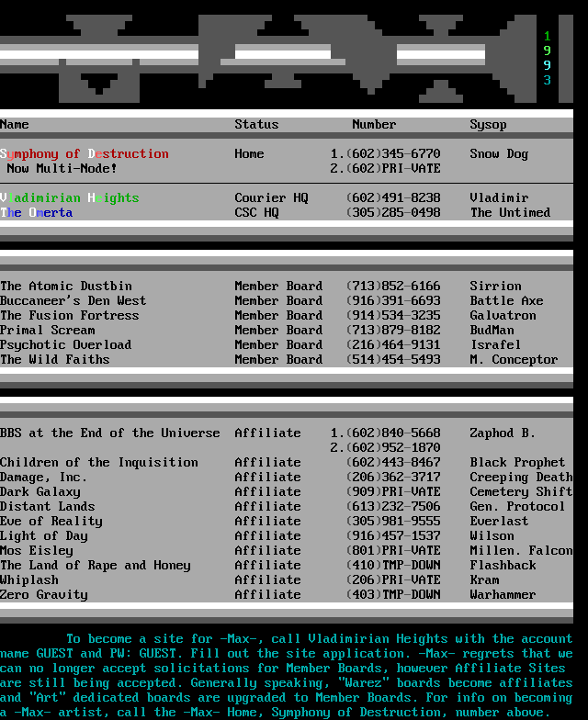Click the Mos Eisley board name
Screen dimensions: 588x720
point(37,551)
